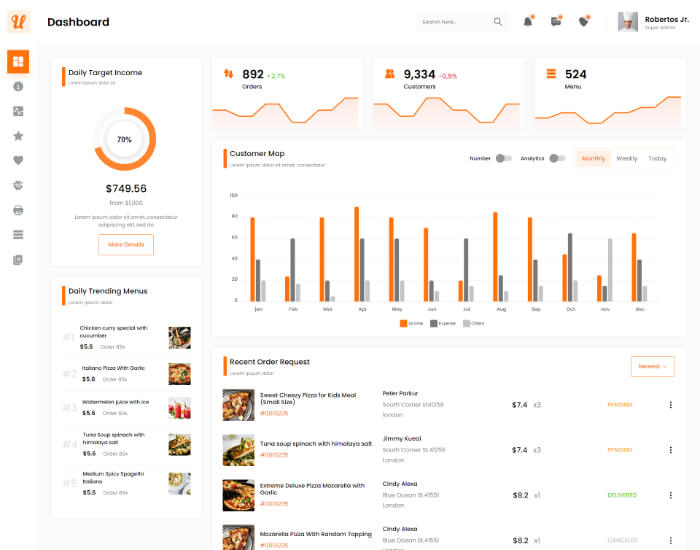700x550 pixels.
Task: Open Robertos Jr. profile name
Action: (666, 19)
